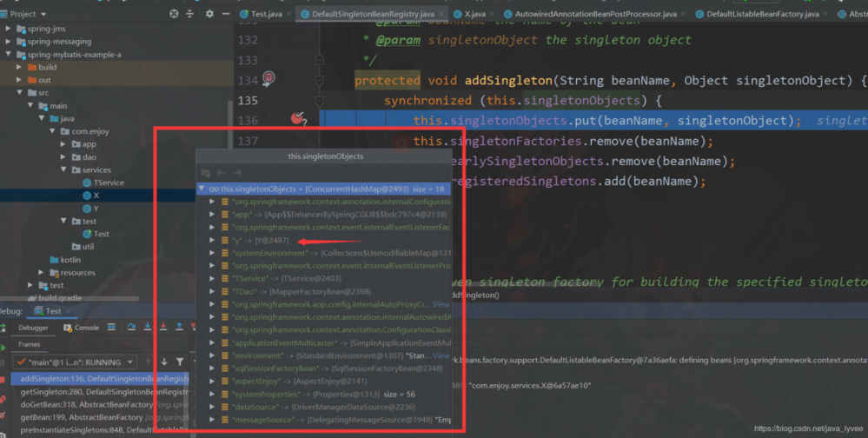The width and height of the screenshot is (868, 438).
Task: Select the Debugger tab in debug panel
Action: 33,328
